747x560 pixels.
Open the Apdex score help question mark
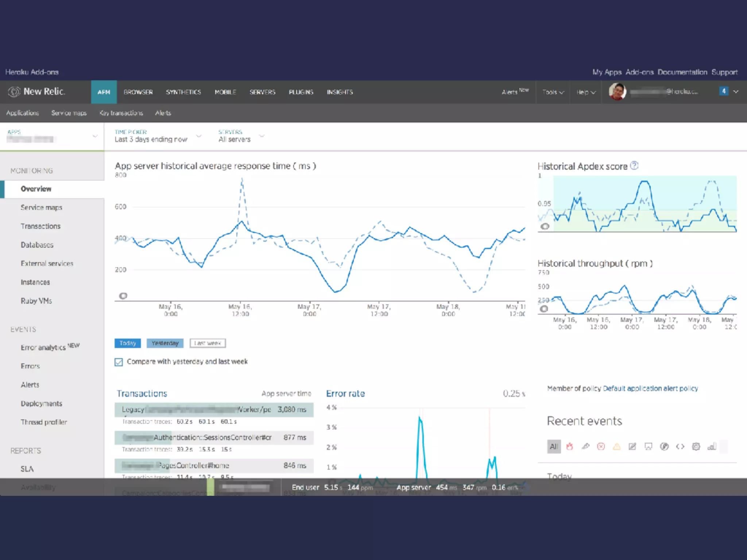[x=634, y=166]
